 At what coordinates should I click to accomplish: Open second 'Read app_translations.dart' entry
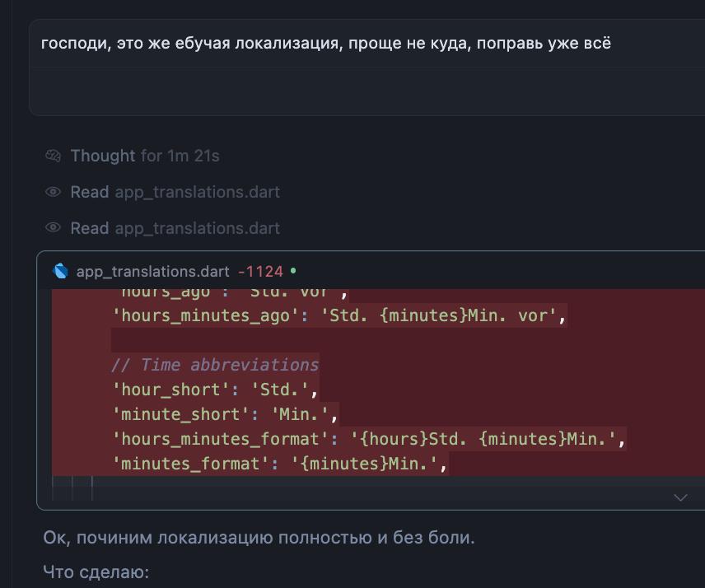(175, 228)
